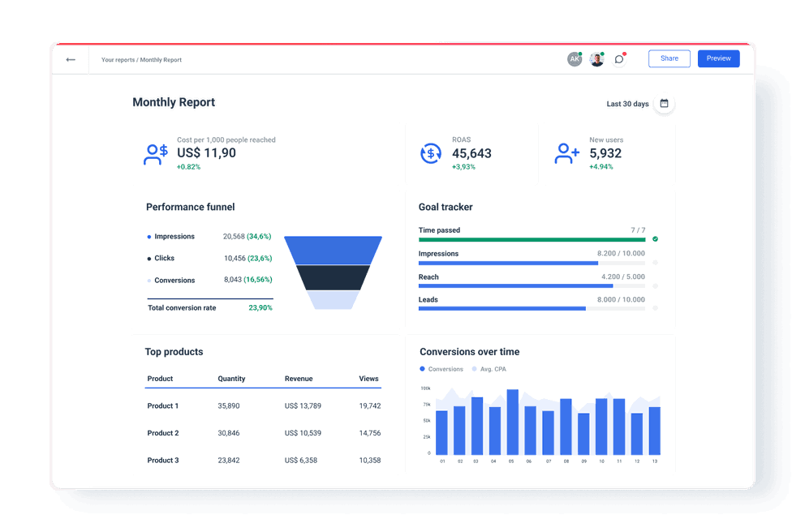Click the back arrow in the header
The width and height of the screenshot is (805, 532).
pyautogui.click(x=71, y=59)
